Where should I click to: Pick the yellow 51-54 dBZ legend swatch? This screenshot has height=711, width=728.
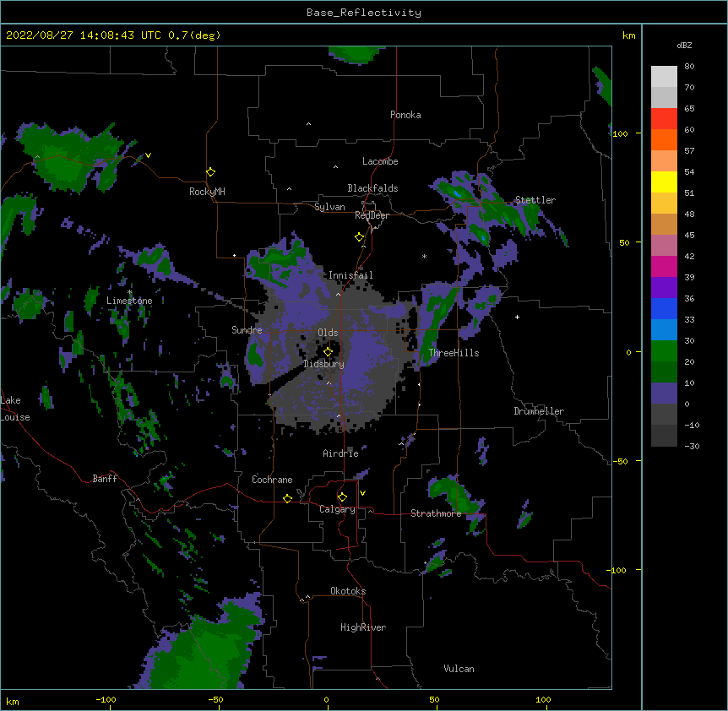tap(664, 182)
